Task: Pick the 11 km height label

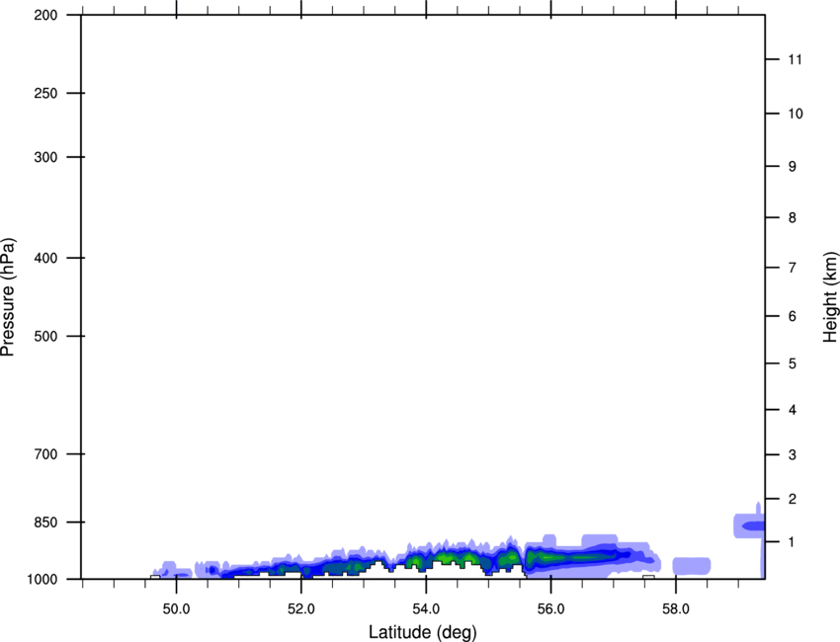Action: tap(796, 59)
